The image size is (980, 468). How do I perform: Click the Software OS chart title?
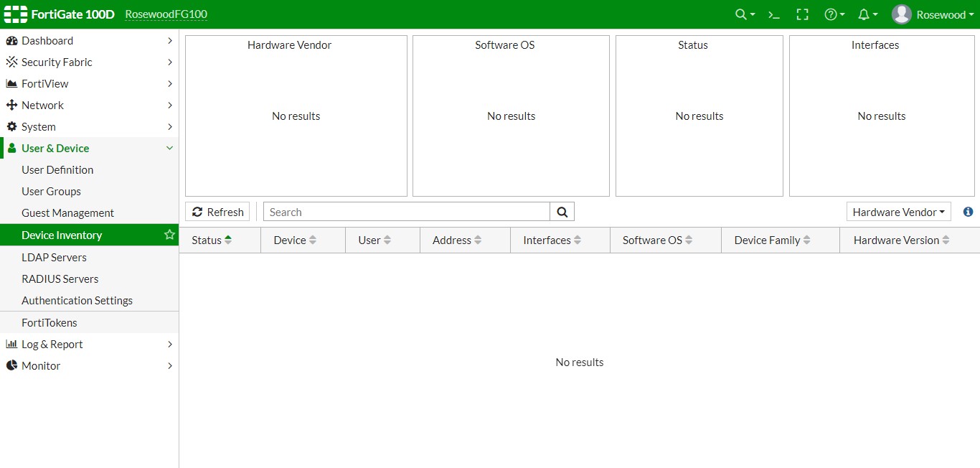(x=505, y=45)
